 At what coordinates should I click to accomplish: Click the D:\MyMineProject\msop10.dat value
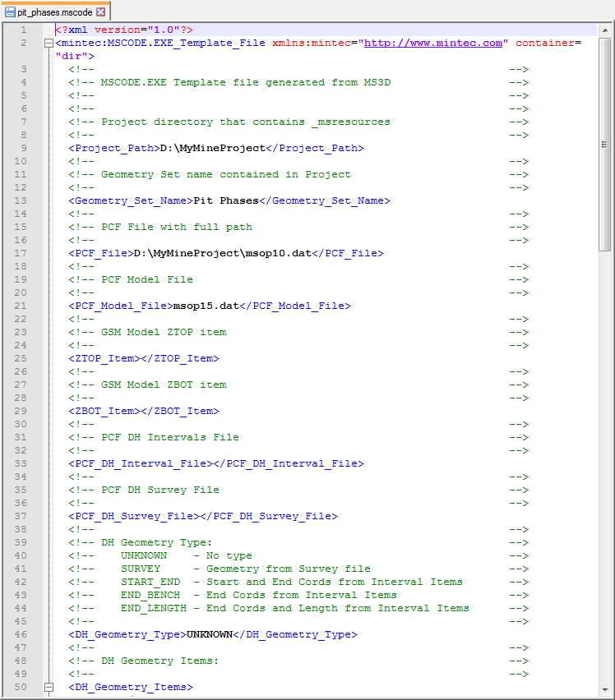(x=223, y=254)
